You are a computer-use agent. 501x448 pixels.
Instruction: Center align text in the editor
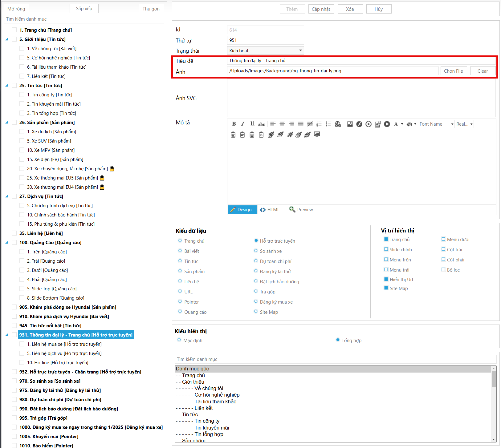[282, 124]
